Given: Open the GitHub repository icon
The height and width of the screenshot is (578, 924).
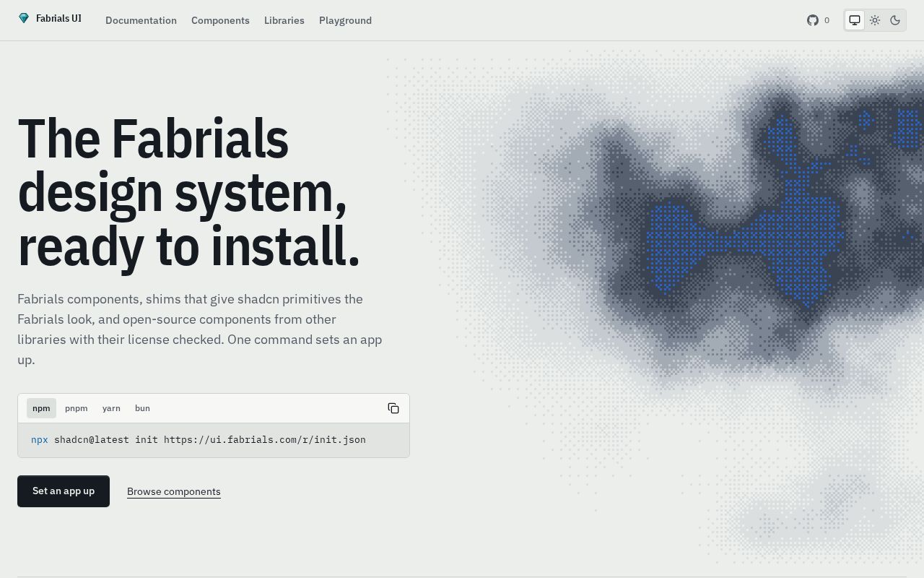Looking at the screenshot, I should coord(813,20).
